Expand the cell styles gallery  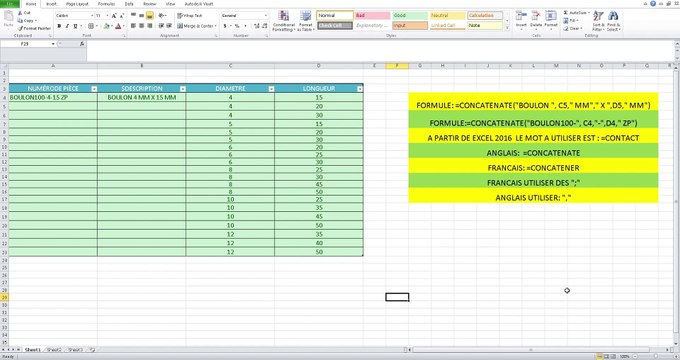click(x=507, y=28)
